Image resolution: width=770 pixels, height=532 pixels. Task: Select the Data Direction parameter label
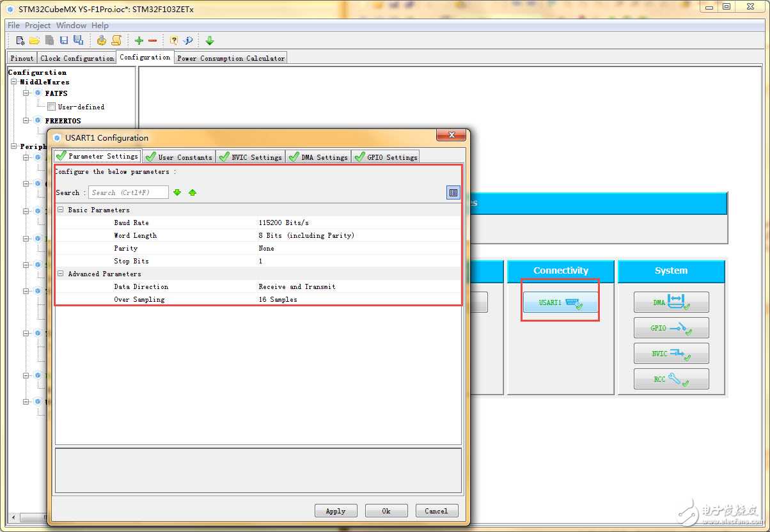click(x=141, y=286)
